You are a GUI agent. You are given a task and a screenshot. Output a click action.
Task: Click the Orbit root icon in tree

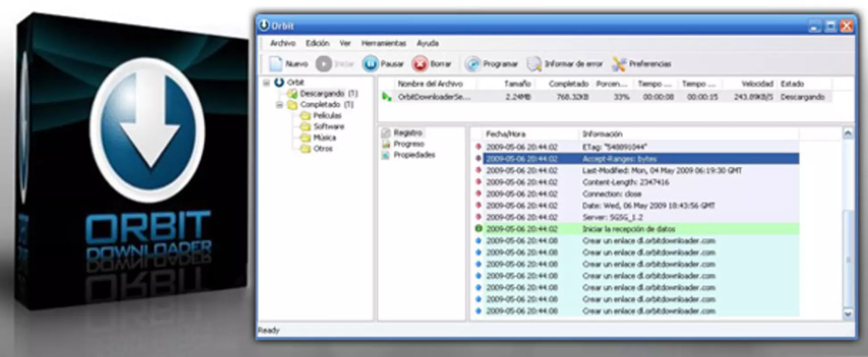click(279, 82)
